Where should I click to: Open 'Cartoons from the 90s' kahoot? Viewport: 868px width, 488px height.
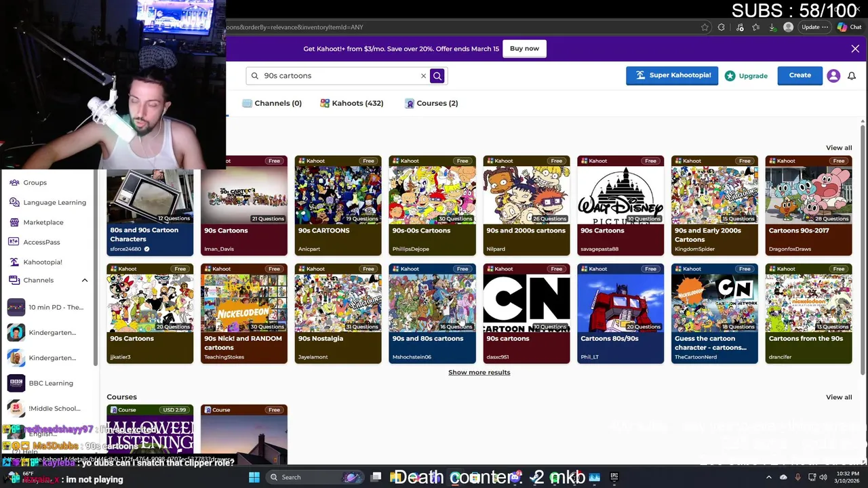point(809,314)
